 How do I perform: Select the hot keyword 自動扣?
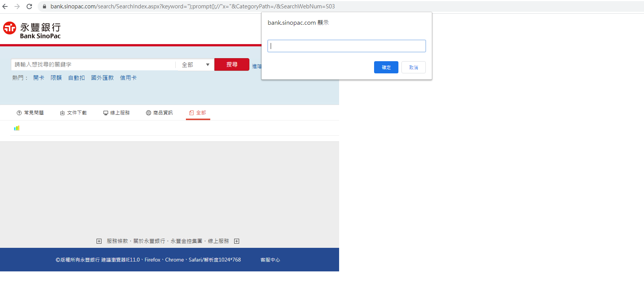click(76, 78)
